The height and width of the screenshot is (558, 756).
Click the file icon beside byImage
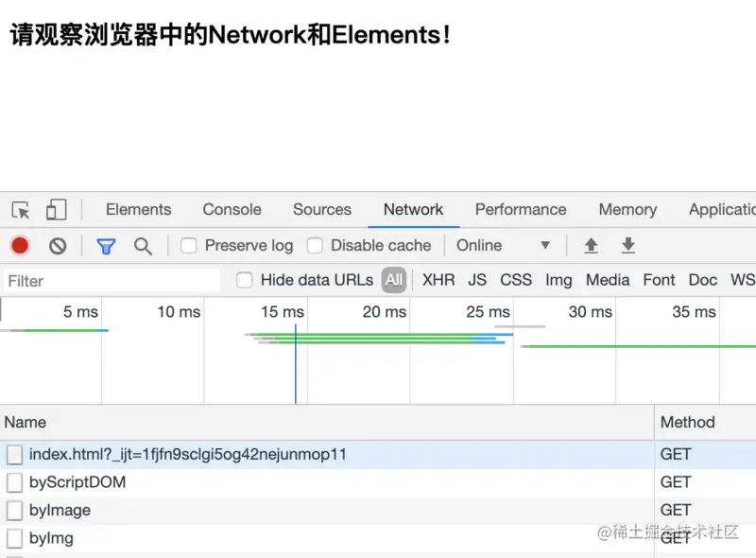[x=14, y=510]
